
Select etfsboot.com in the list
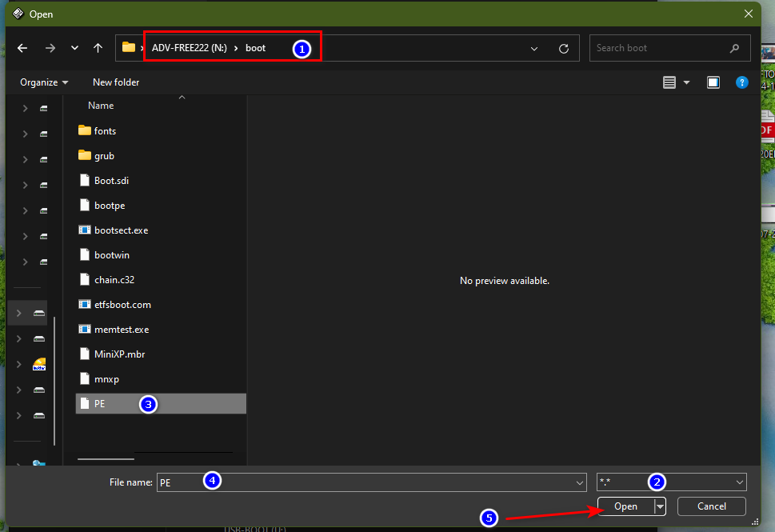[161, 305]
